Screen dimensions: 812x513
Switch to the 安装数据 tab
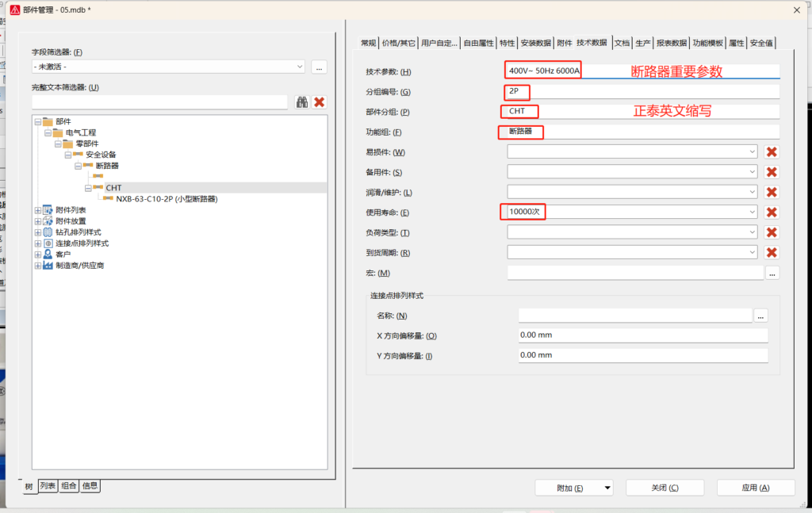535,43
